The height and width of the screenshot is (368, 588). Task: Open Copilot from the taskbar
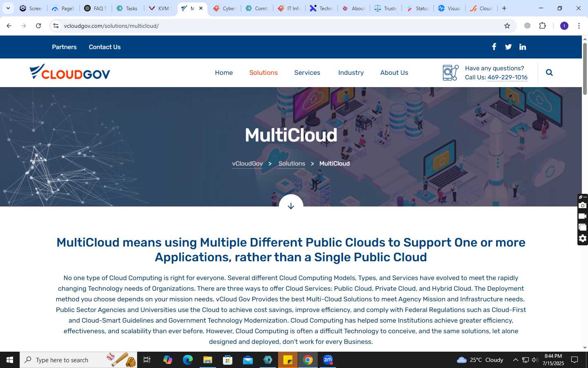[168, 360]
